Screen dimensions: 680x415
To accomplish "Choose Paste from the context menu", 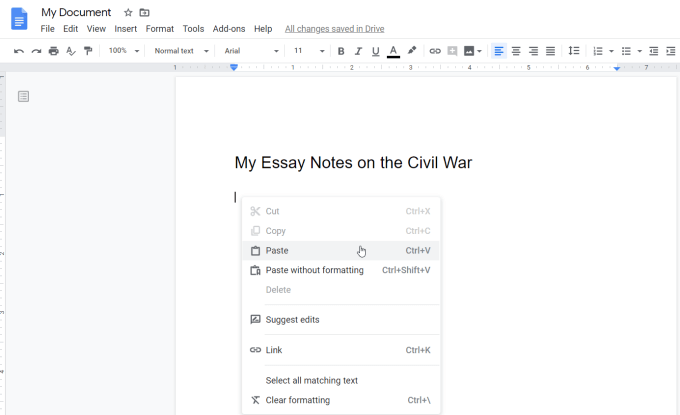I will tap(277, 251).
